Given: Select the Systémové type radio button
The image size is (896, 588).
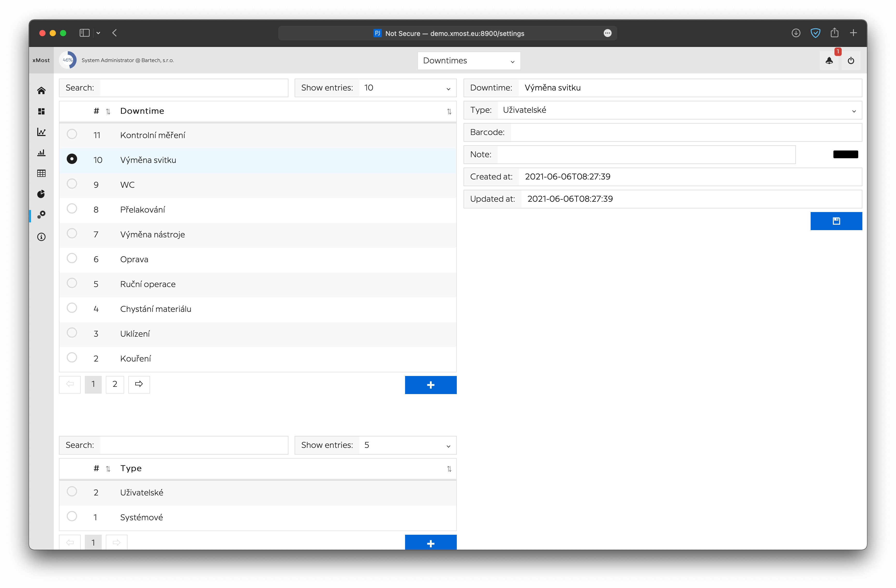Looking at the screenshot, I should 72,516.
